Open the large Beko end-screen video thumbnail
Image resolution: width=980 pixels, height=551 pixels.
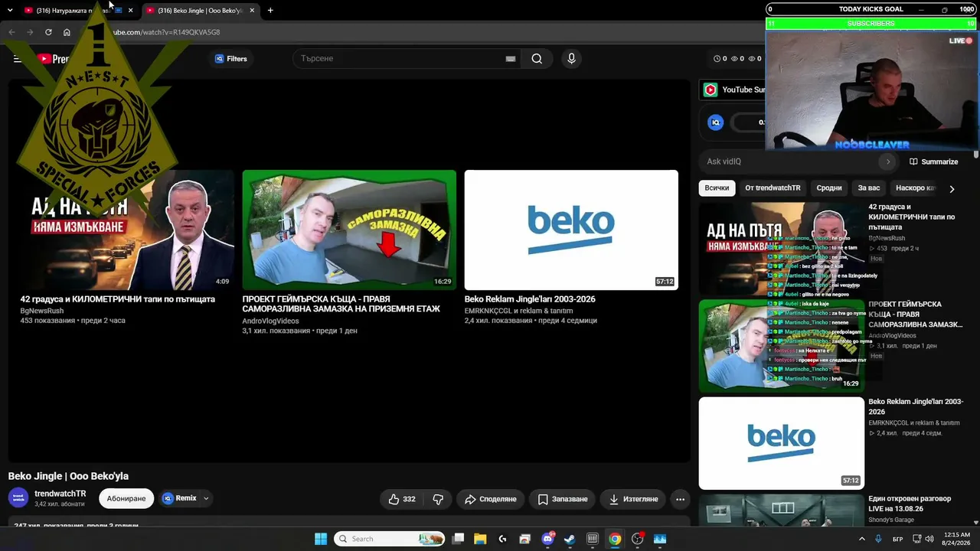(571, 230)
